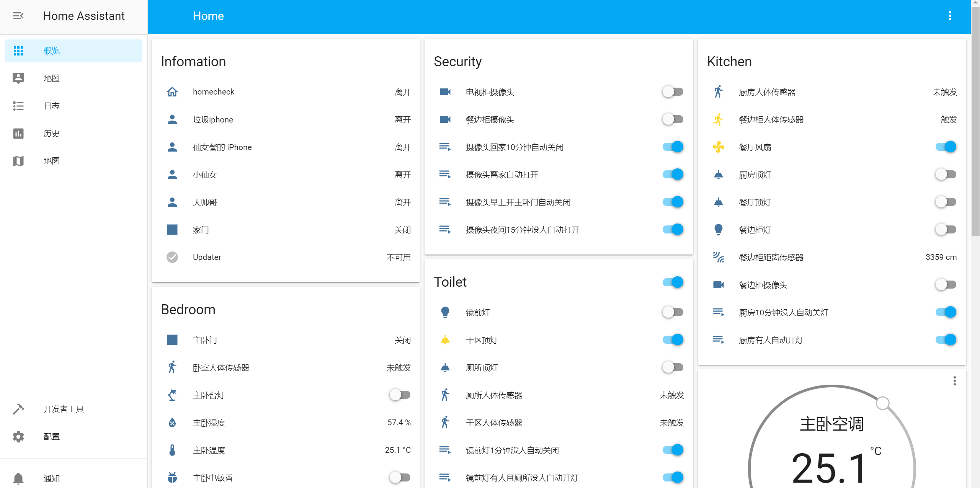The height and width of the screenshot is (488, 980).
Task: Click the 餐边柜距离传感器 signal icon
Action: 718,257
